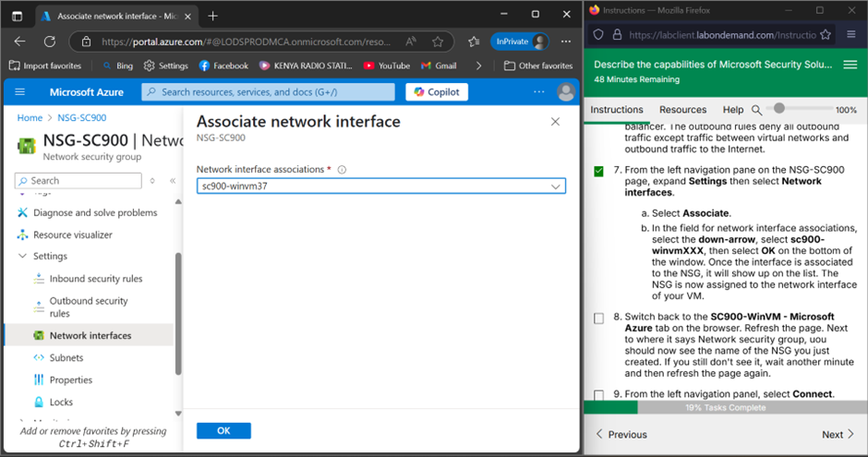Click the Azure account avatar icon
The height and width of the screenshot is (457, 868).
point(566,92)
